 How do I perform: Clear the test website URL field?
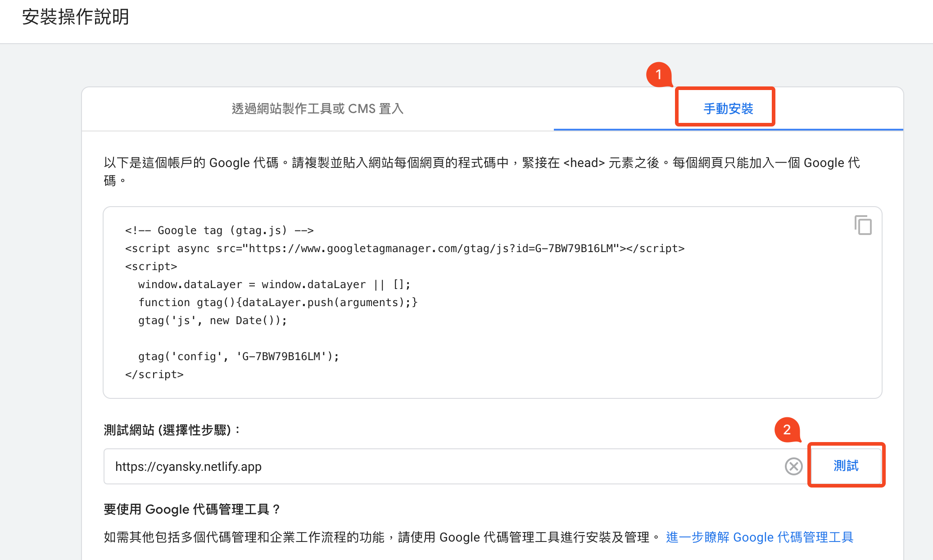pos(793,466)
